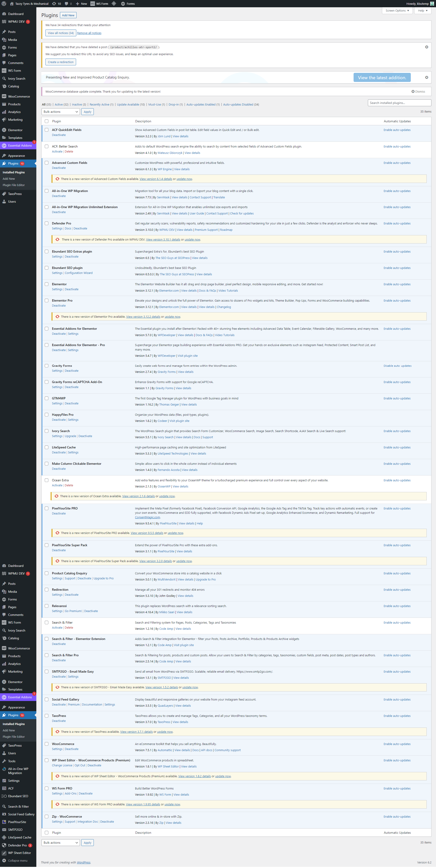Image resolution: width=436 pixels, height=868 pixels.
Task: Open the Help dropdown tab
Action: [422, 11]
